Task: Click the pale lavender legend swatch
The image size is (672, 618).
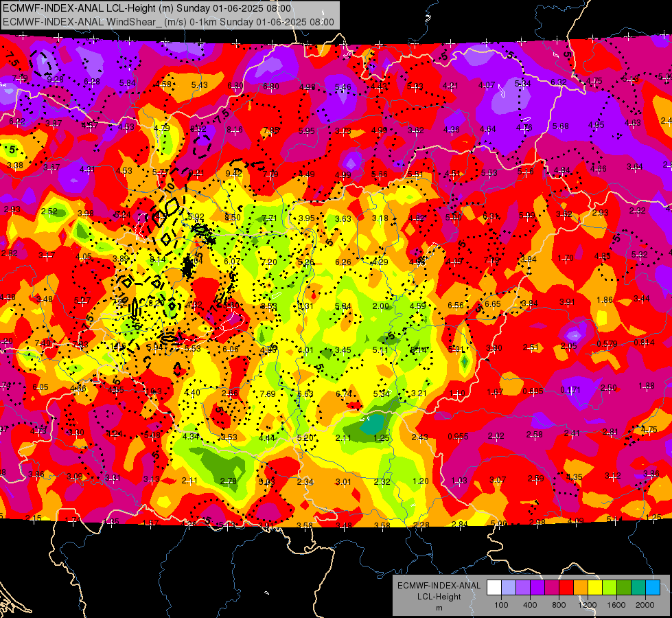Action: click(x=509, y=588)
